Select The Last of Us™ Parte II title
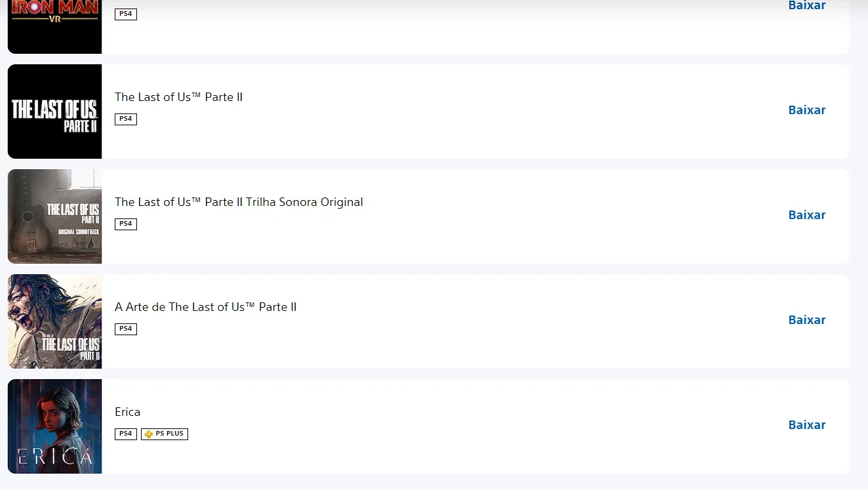 [179, 97]
